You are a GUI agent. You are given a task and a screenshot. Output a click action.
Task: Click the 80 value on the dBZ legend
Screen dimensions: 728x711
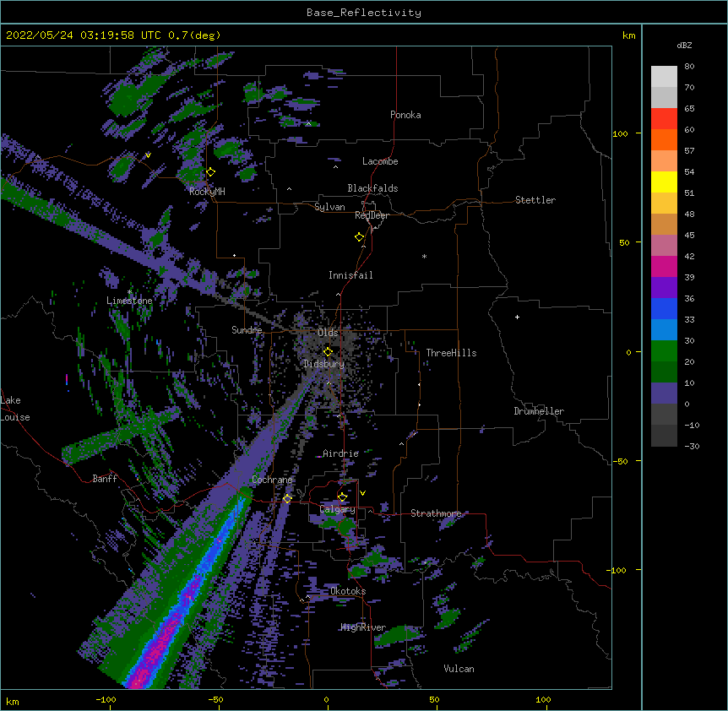(689, 67)
